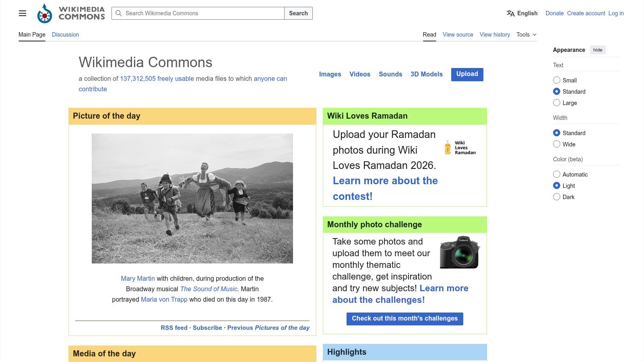Open the Videos category link
Viewport: 644px width, 362px height.
pos(360,74)
